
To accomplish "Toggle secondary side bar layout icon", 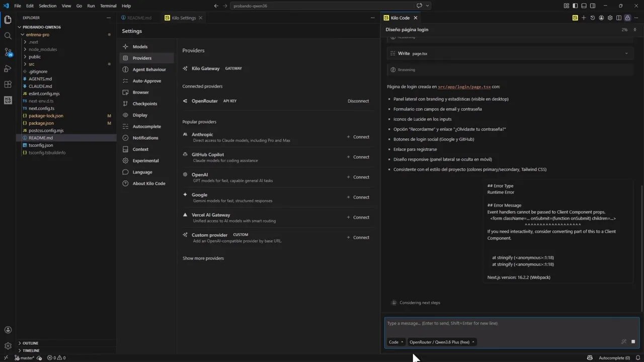I will (593, 6).
